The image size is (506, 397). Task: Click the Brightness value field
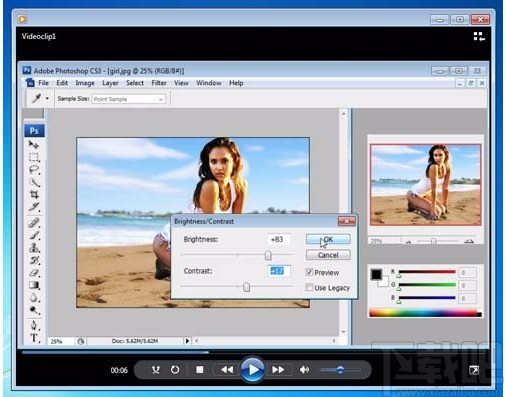[279, 239]
